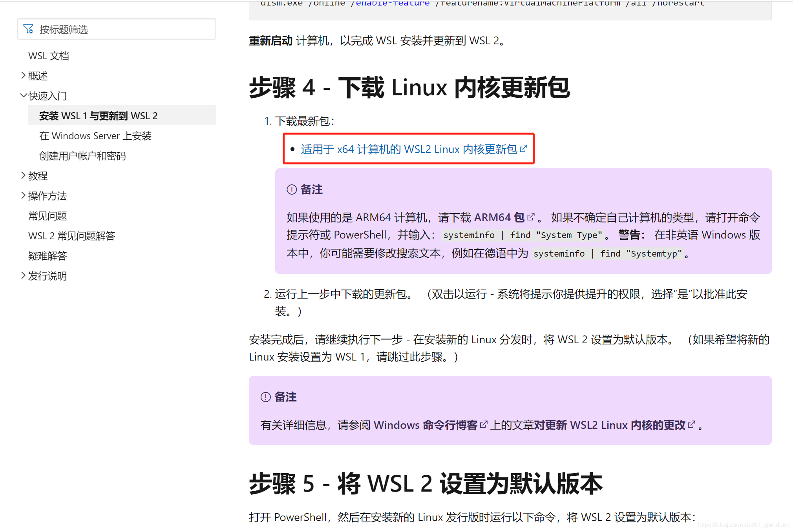
Task: Open 对更新 WSL2 Linux 内核的更改 article link
Action: coord(610,425)
